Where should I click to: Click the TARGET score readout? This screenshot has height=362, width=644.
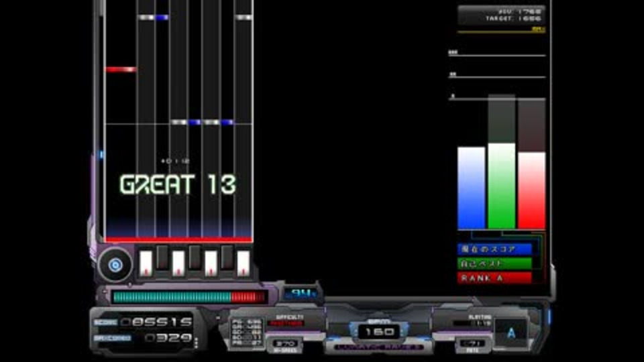coord(513,19)
